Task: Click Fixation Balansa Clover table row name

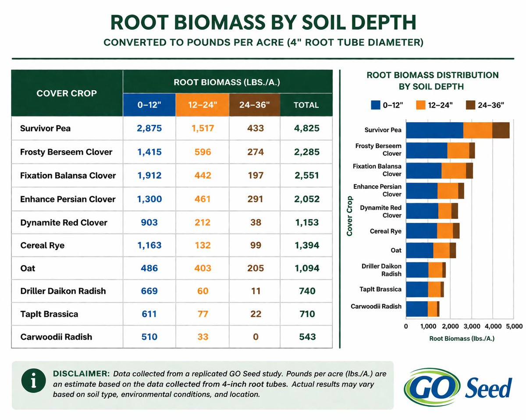Action: click(x=68, y=176)
